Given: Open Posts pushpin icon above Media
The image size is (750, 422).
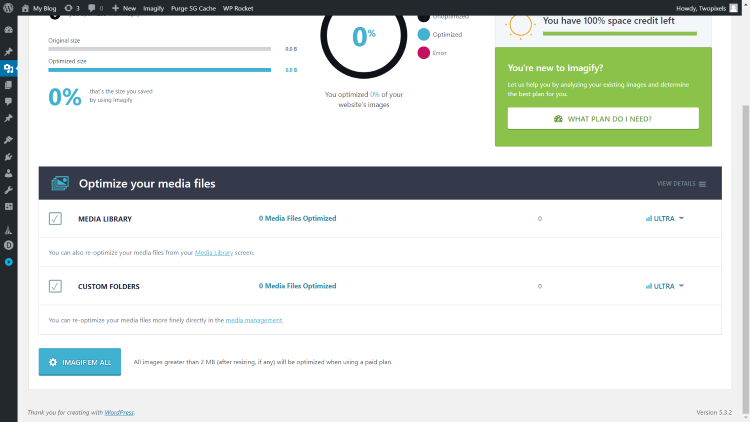Looking at the screenshot, I should pyautogui.click(x=9, y=51).
